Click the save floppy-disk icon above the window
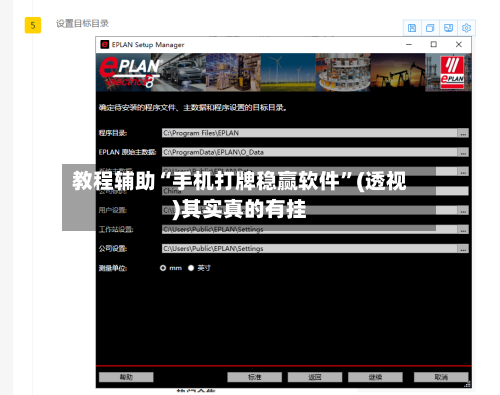Viewport: 500px width, 395px height. (x=412, y=28)
